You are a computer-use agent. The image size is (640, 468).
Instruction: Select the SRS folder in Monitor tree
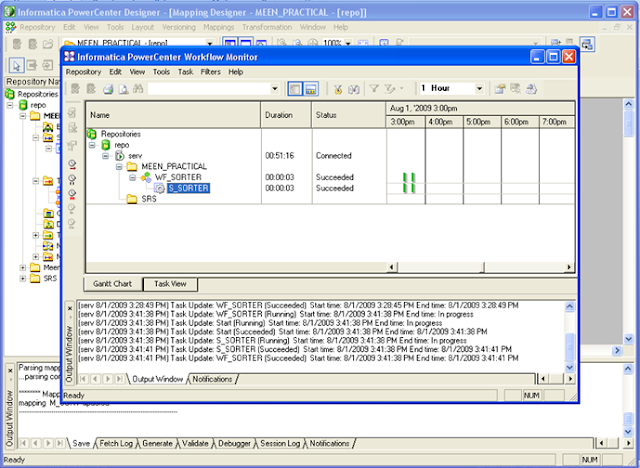coord(149,199)
